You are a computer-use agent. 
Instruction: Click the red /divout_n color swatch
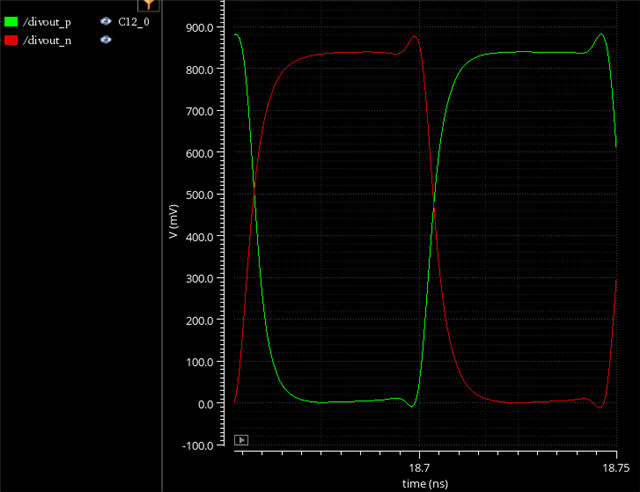[11, 40]
